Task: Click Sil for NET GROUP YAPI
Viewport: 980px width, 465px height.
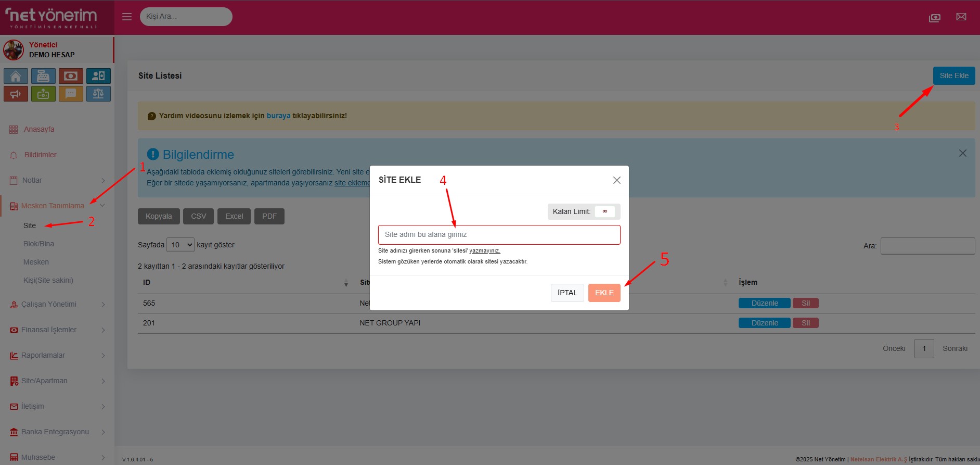Action: click(x=806, y=323)
